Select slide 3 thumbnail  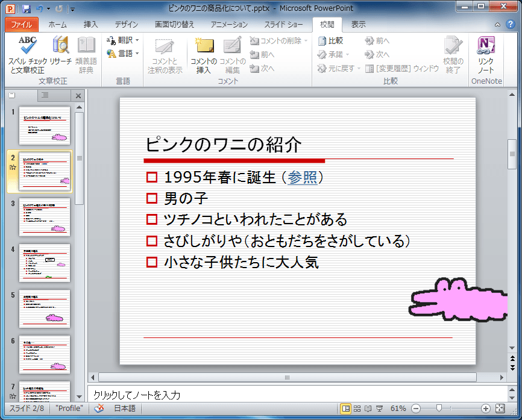45,218
